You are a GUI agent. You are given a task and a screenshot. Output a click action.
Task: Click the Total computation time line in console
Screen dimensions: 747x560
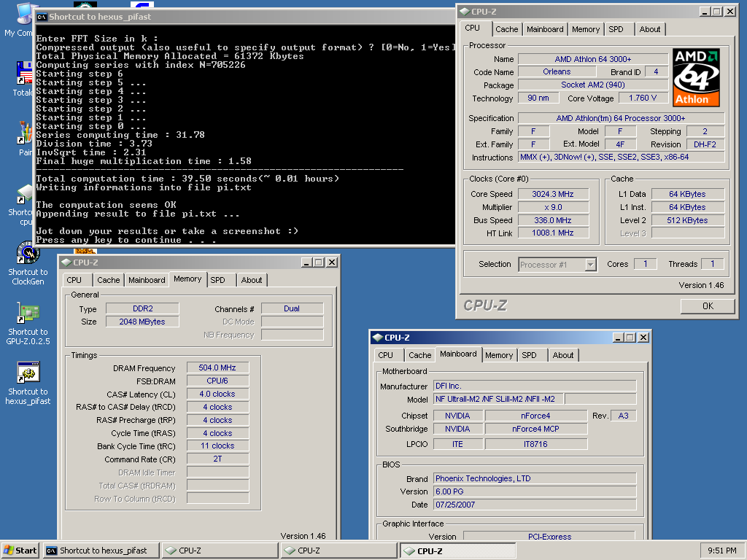pyautogui.click(x=187, y=179)
